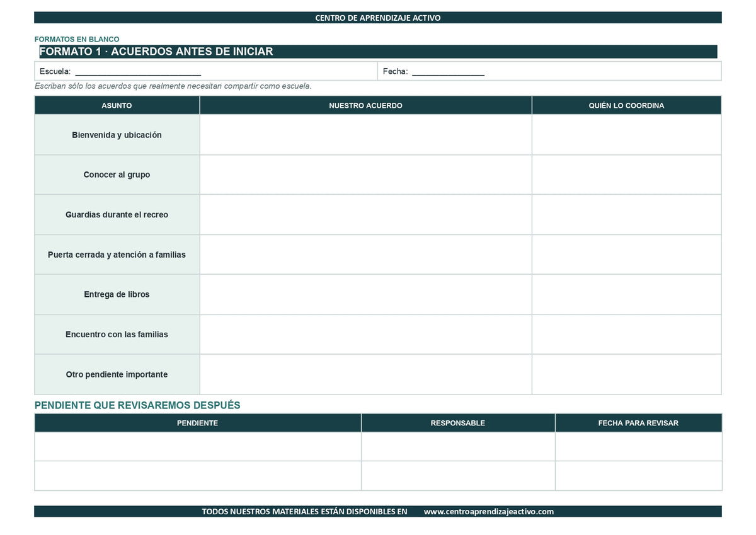Click Quién lo coordina cell for Bienvenida y ubicación

pyautogui.click(x=626, y=135)
